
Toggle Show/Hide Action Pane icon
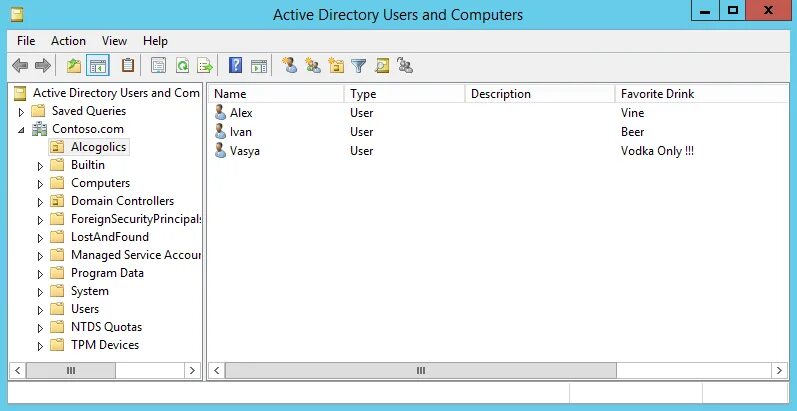(259, 66)
